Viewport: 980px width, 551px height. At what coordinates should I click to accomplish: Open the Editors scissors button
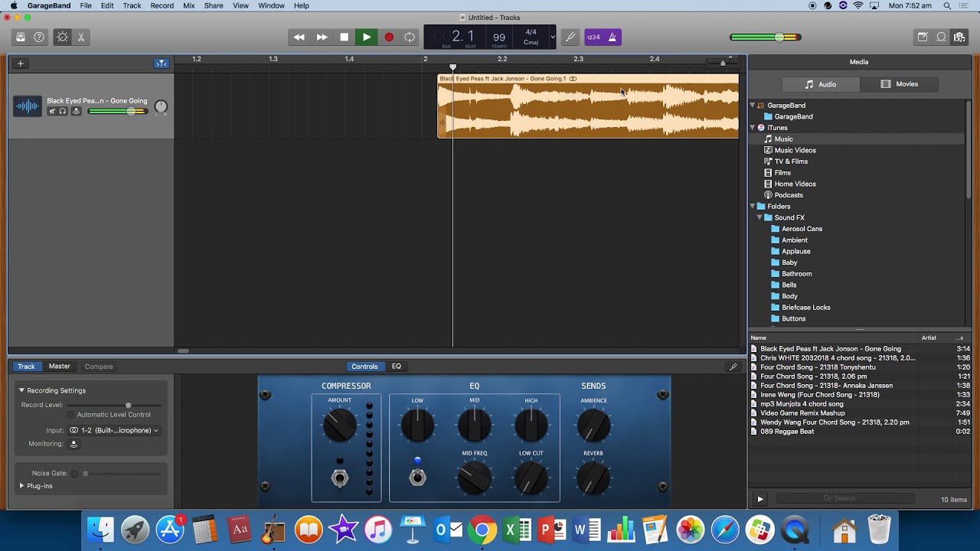pyautogui.click(x=80, y=37)
